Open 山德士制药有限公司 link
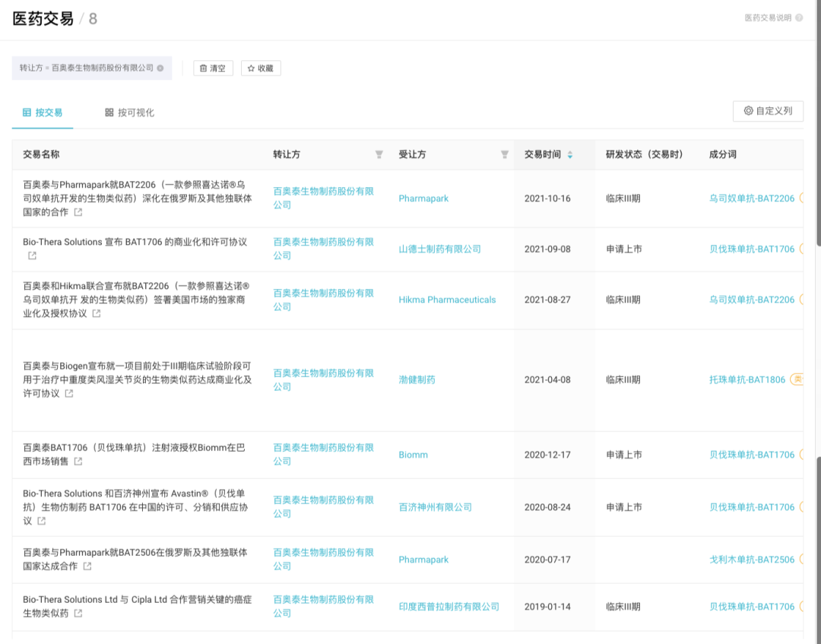The image size is (821, 644). tap(440, 249)
